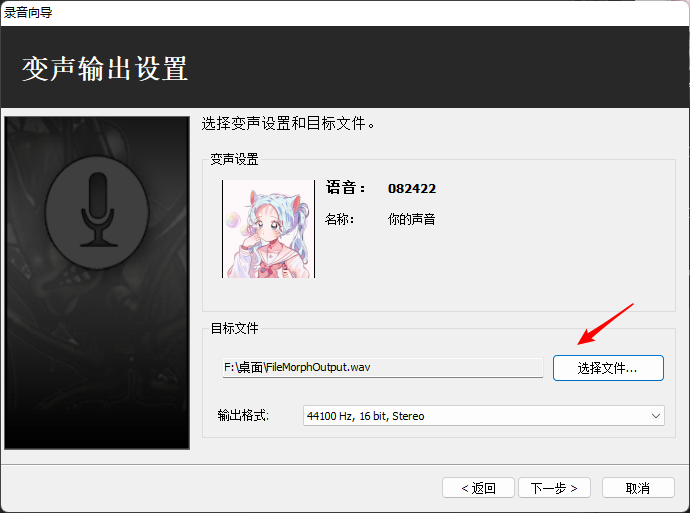Click the target file path field
The height and width of the screenshot is (513, 690).
click(383, 367)
